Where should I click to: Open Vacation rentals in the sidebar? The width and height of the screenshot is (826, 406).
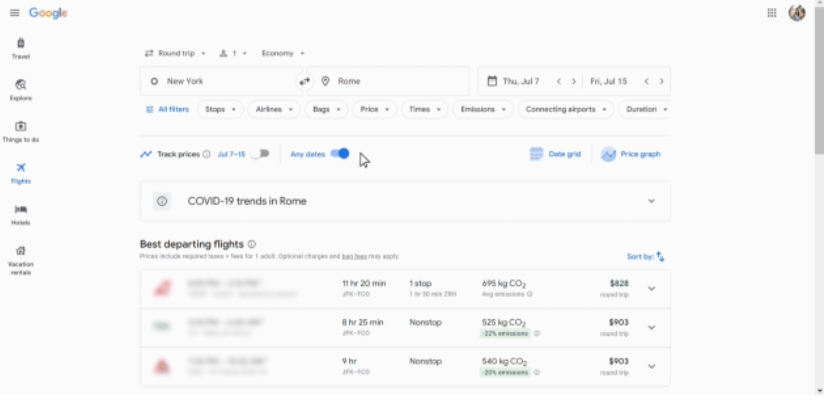[21, 260]
